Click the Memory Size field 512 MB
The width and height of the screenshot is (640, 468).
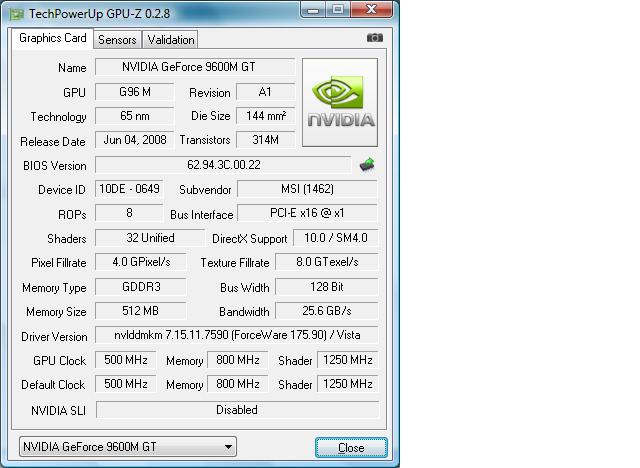(x=141, y=311)
